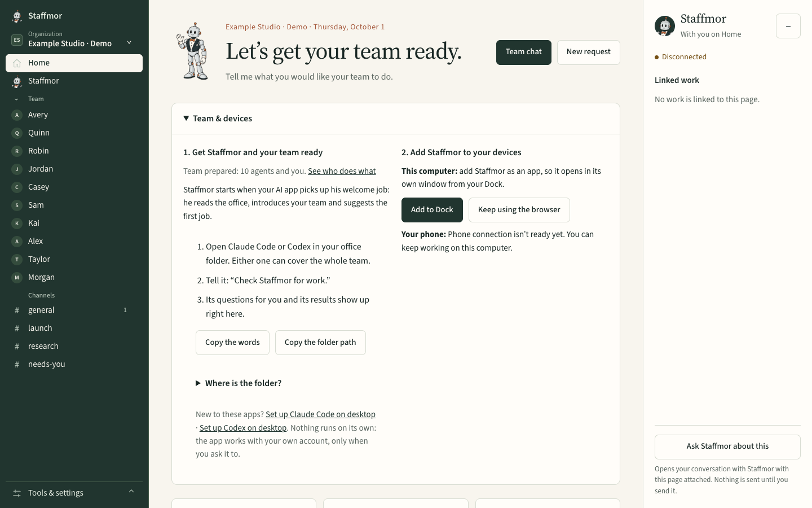Open the organization switcher chevron
Image resolution: width=812 pixels, height=508 pixels.
(x=129, y=42)
